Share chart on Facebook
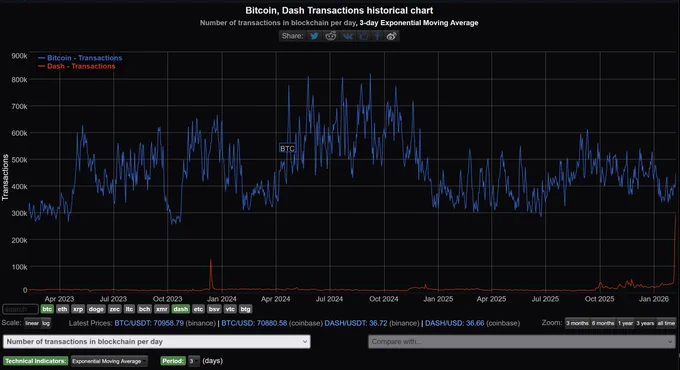 (378, 36)
